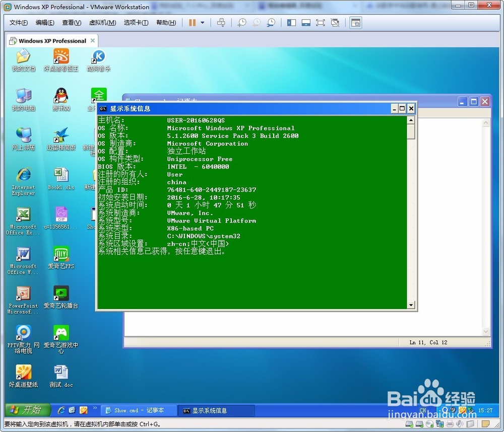The height and width of the screenshot is (432, 504).
Task: Click Internet Explorer quick launch icon
Action: [x=61, y=410]
